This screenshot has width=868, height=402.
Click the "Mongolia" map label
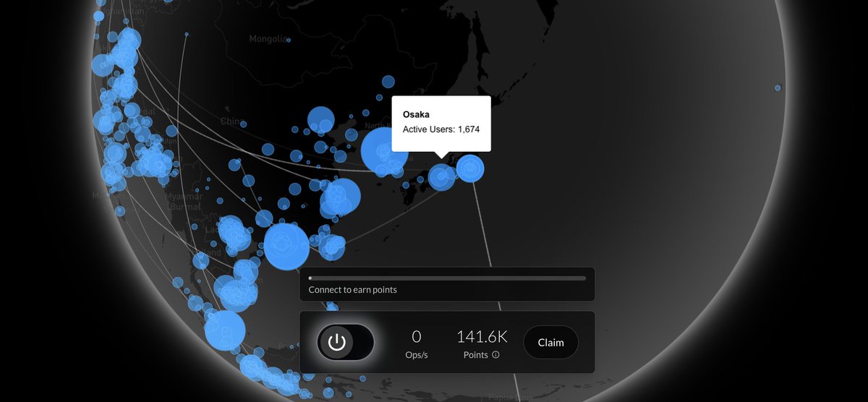click(x=268, y=39)
